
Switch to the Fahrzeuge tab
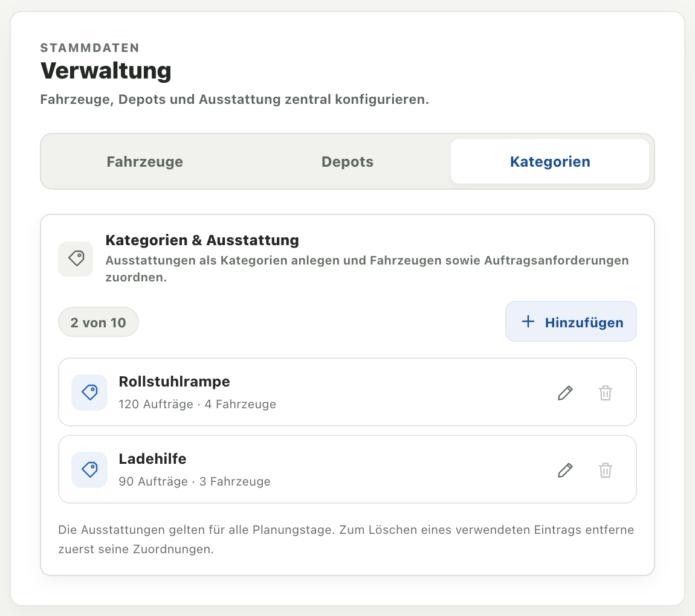click(x=145, y=162)
